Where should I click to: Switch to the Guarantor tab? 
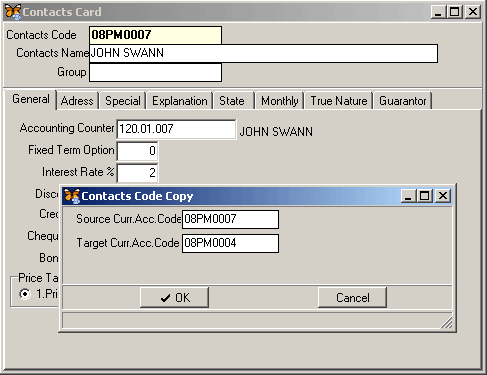(403, 101)
